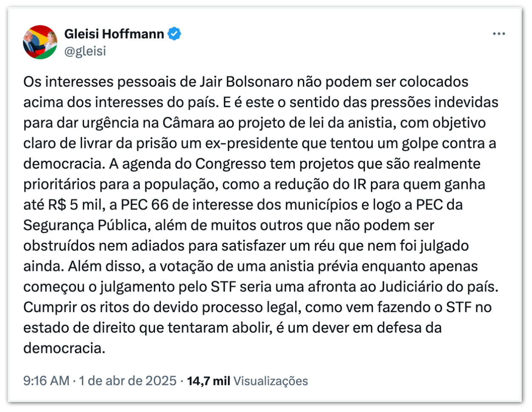Visit the @gleisi handle link
The width and height of the screenshot is (532, 412).
(85, 51)
